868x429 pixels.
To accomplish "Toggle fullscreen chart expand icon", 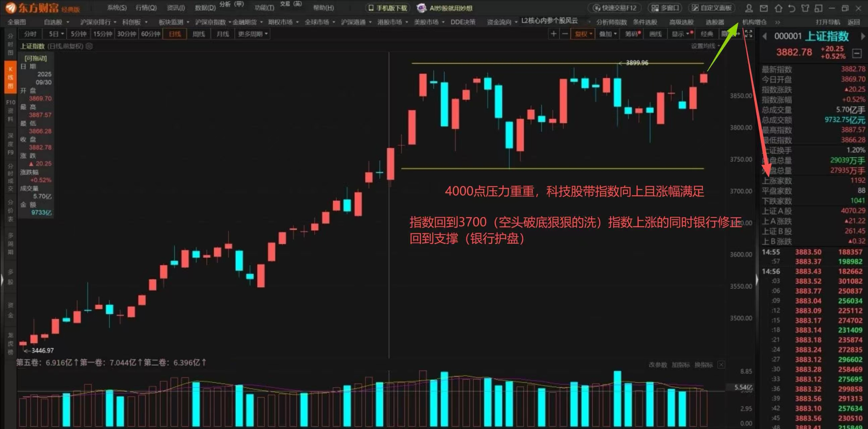I will (748, 34).
